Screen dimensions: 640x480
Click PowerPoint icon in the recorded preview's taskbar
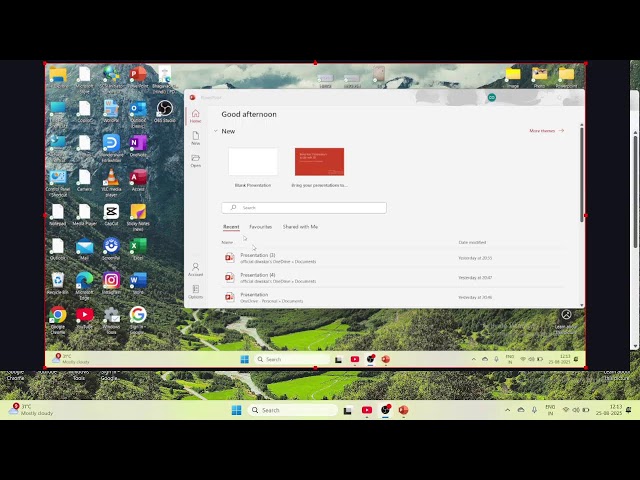coord(386,359)
